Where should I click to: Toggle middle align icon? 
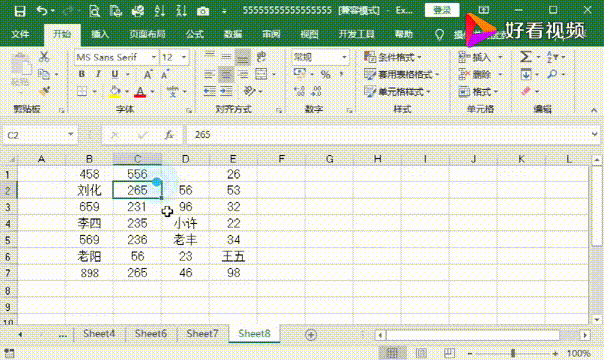(226, 57)
